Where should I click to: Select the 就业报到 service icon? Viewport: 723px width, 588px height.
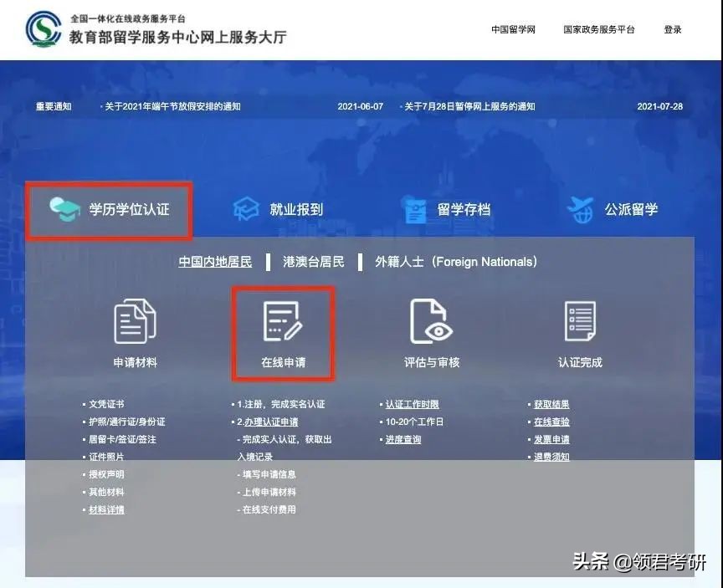[245, 209]
